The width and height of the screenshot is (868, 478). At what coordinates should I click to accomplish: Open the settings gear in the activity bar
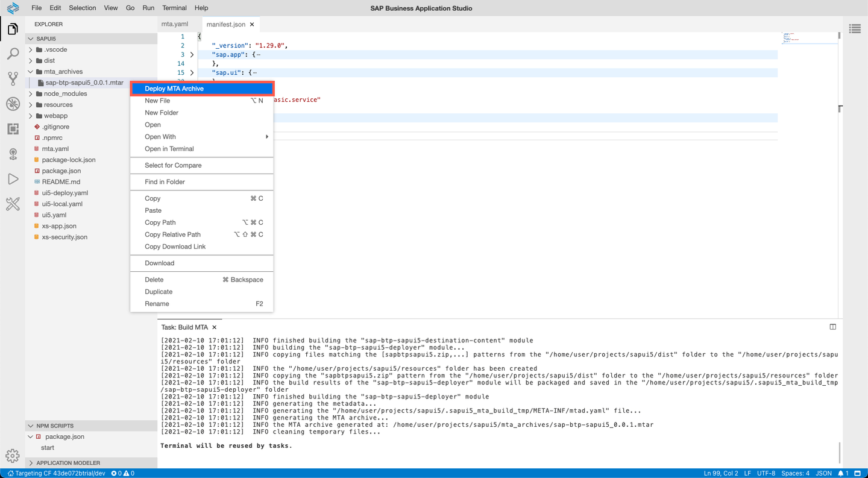tap(13, 456)
